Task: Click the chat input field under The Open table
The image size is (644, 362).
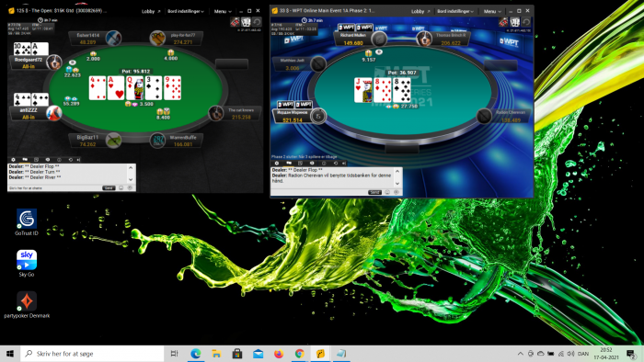Action: (54, 187)
